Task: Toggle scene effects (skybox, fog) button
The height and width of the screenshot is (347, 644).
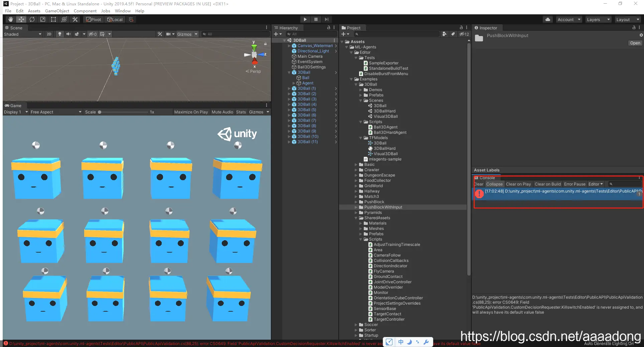Action: tap(77, 34)
